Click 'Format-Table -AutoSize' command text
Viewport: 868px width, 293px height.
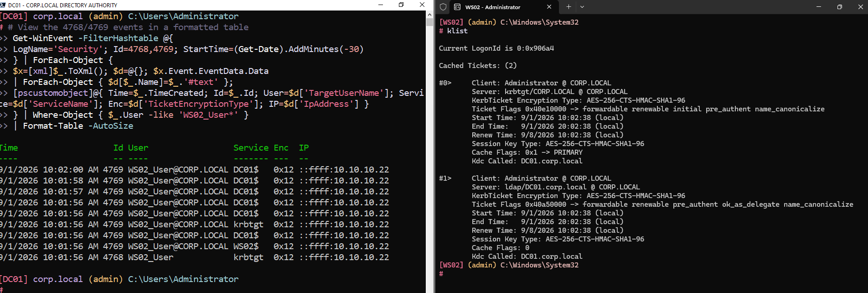(78, 126)
